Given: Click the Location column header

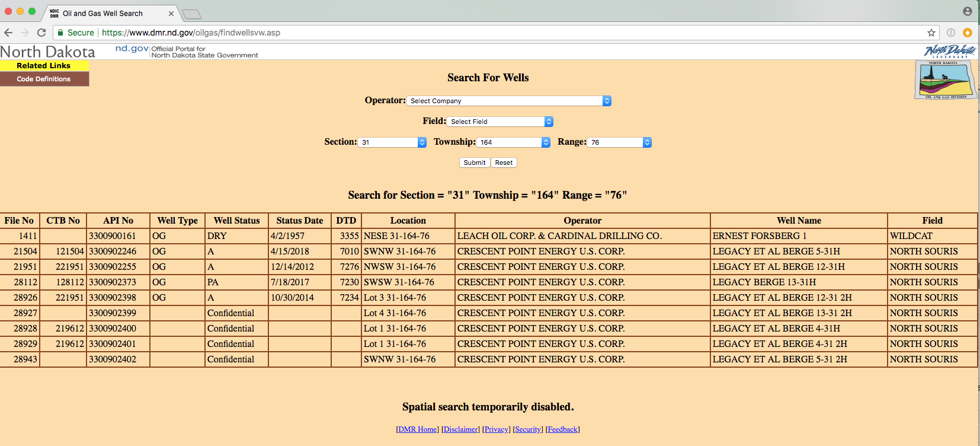Looking at the screenshot, I should 408,221.
